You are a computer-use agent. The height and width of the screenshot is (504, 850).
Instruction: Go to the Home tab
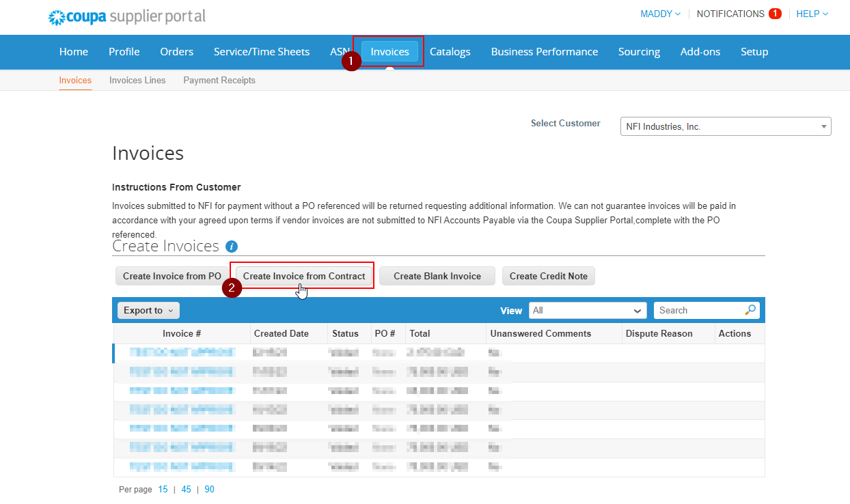pyautogui.click(x=74, y=52)
